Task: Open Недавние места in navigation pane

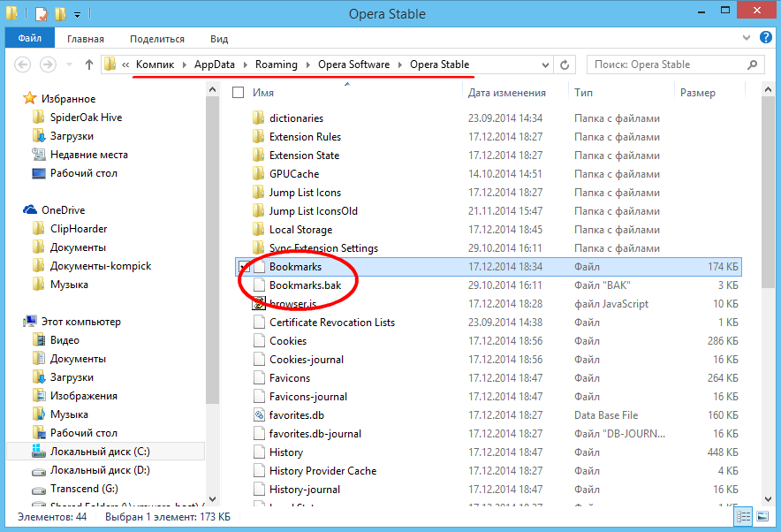Action: (x=88, y=155)
